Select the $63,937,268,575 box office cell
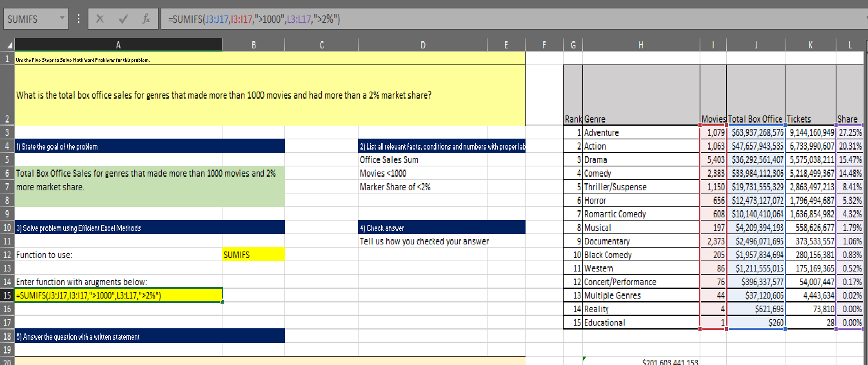The height and width of the screenshot is (365, 868). coord(757,133)
